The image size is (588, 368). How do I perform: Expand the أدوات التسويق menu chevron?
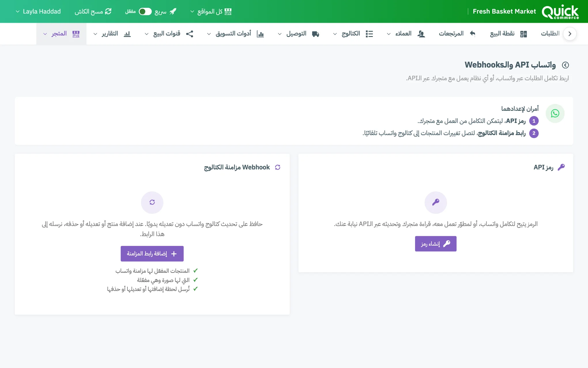(209, 34)
